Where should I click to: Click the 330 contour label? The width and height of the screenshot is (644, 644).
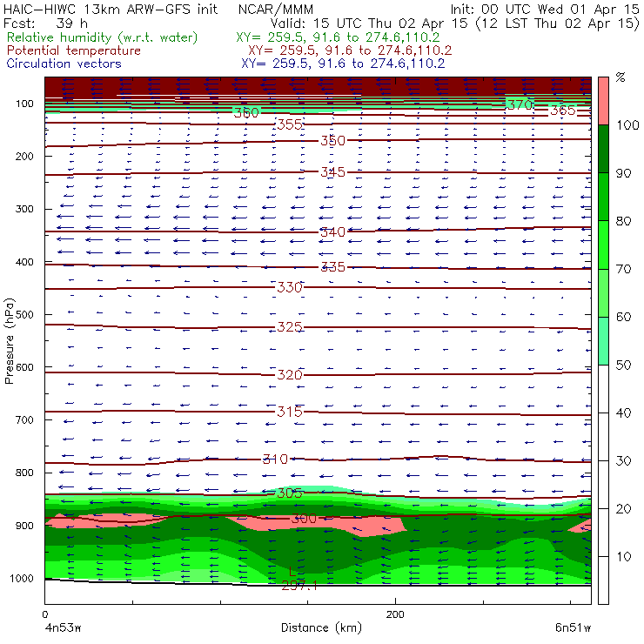pyautogui.click(x=290, y=287)
